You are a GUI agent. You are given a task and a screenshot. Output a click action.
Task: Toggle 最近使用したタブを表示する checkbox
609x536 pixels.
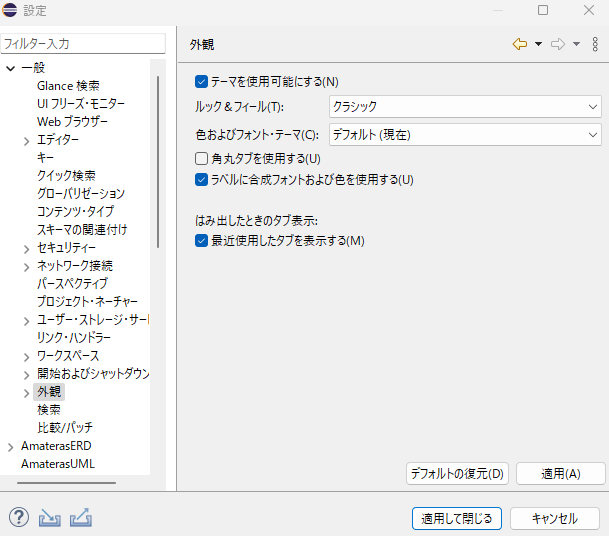point(201,240)
